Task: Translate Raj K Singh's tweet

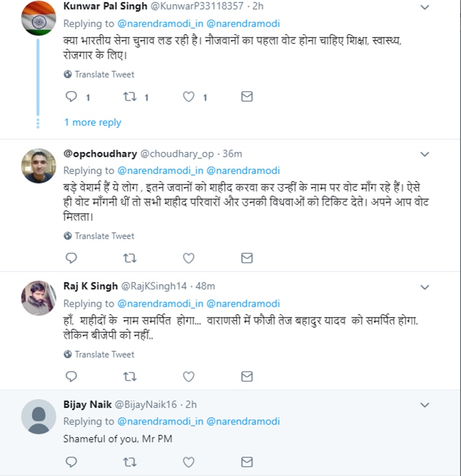Action: [99, 355]
